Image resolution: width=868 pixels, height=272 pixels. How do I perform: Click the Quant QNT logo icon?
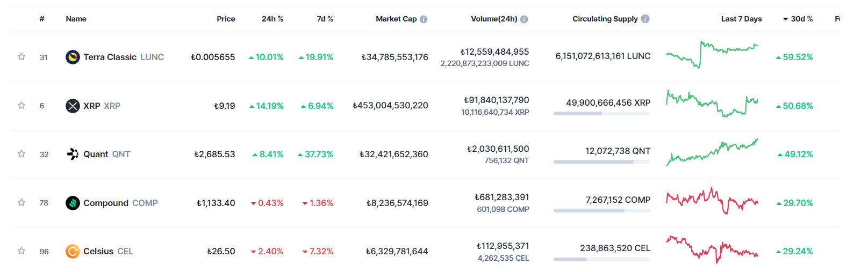(x=73, y=155)
